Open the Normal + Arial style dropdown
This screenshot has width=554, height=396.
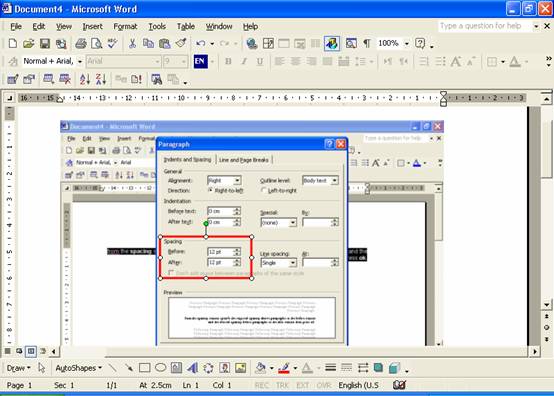pyautogui.click(x=80, y=61)
